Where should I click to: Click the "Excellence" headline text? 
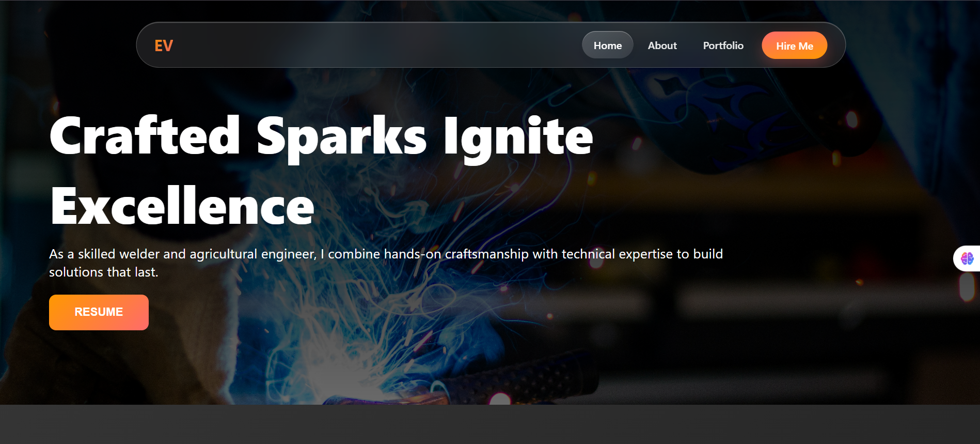point(182,206)
